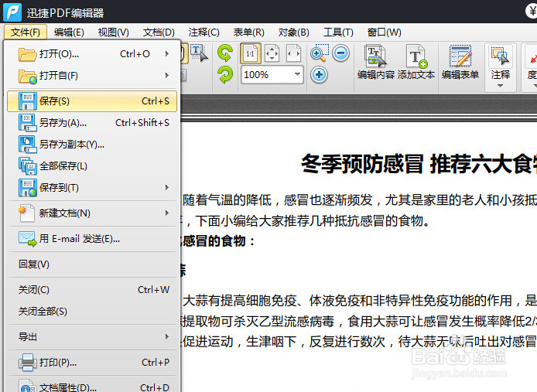Choose 关闭全部(S) menu entry

(92, 312)
